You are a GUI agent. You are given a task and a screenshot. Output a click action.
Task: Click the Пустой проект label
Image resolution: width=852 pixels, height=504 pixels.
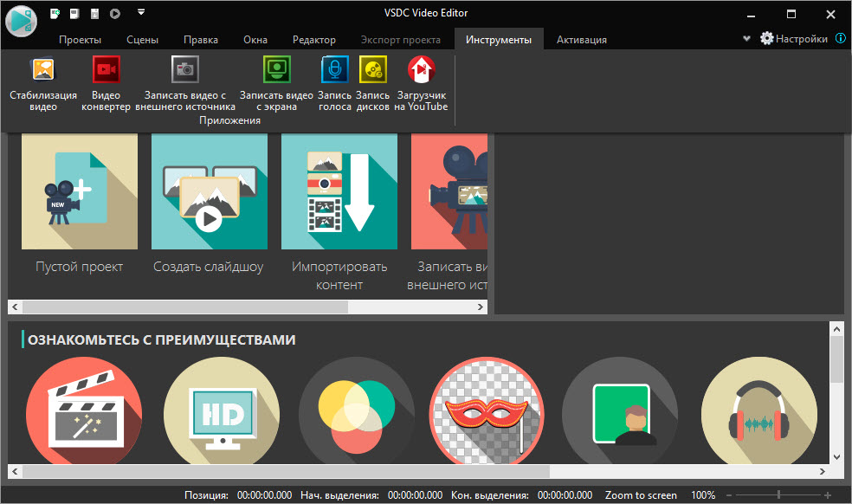[80, 267]
